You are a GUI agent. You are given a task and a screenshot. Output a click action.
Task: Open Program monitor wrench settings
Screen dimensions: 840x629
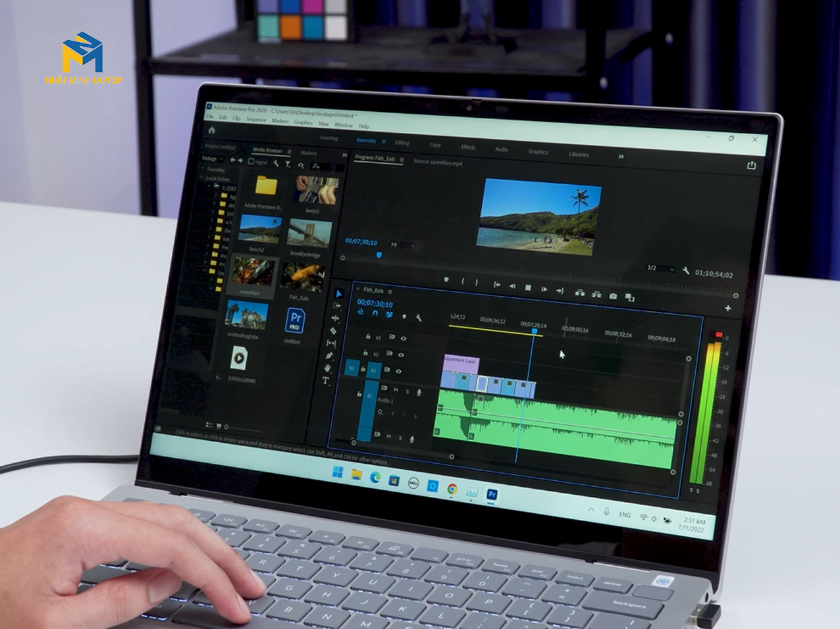(686, 271)
